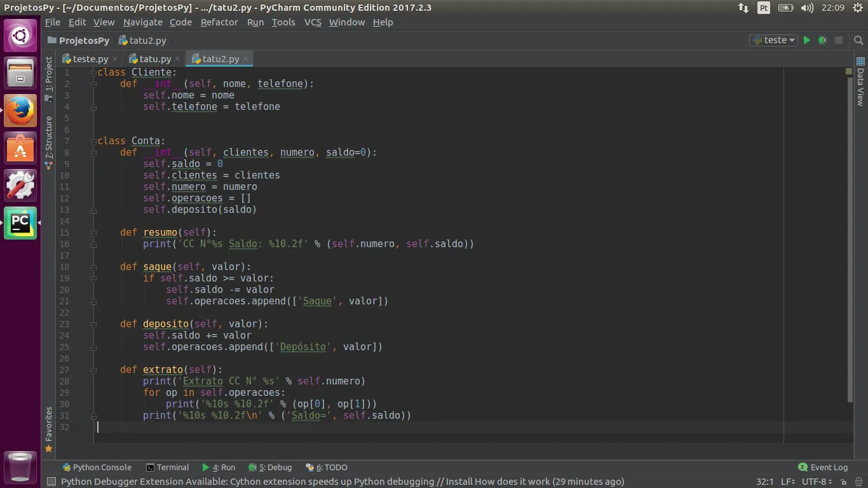Open the Data View side panel

pos(860,82)
